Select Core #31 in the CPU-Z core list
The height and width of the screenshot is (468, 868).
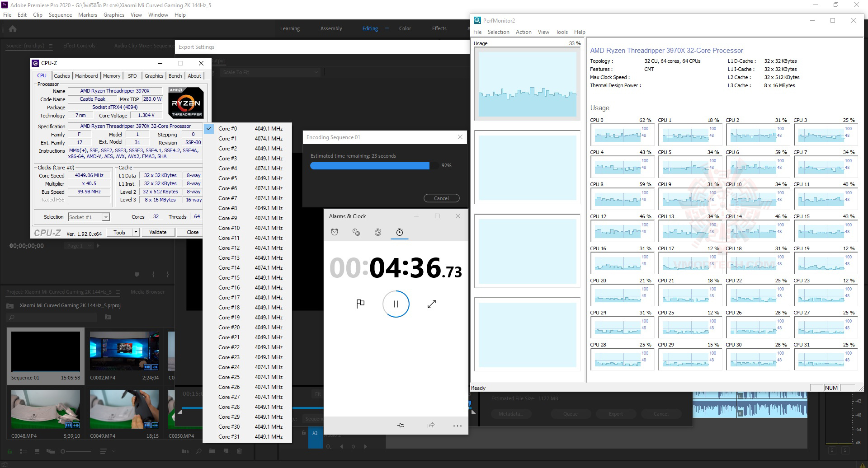pyautogui.click(x=247, y=437)
